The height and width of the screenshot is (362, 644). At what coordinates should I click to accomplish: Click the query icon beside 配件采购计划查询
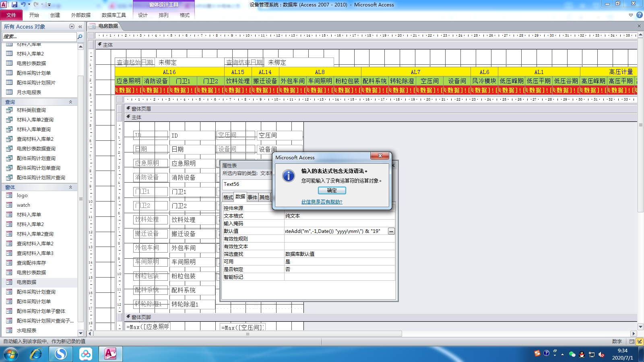pyautogui.click(x=9, y=158)
